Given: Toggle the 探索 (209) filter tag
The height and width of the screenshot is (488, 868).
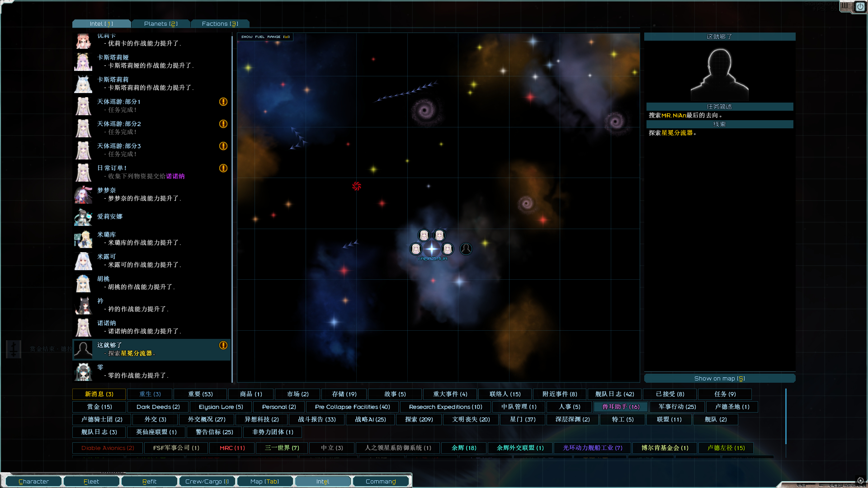Looking at the screenshot, I should point(419,419).
